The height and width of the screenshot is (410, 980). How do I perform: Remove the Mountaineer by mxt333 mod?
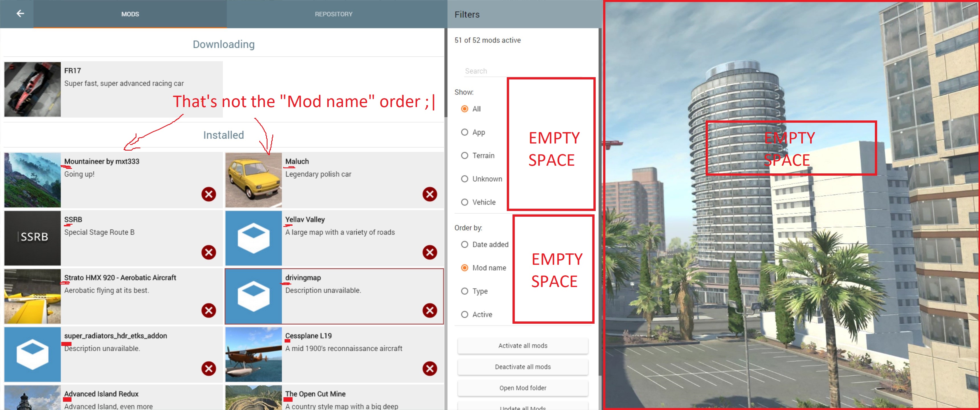click(209, 194)
